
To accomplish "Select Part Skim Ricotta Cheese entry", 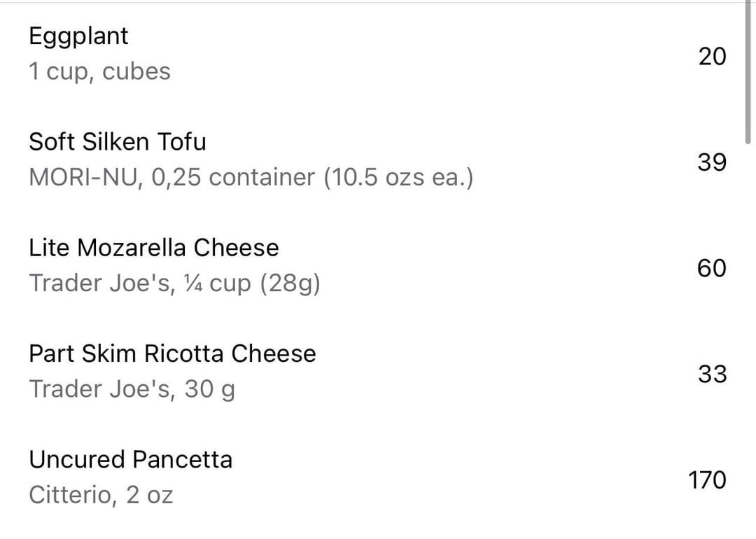I will tap(172, 353).
